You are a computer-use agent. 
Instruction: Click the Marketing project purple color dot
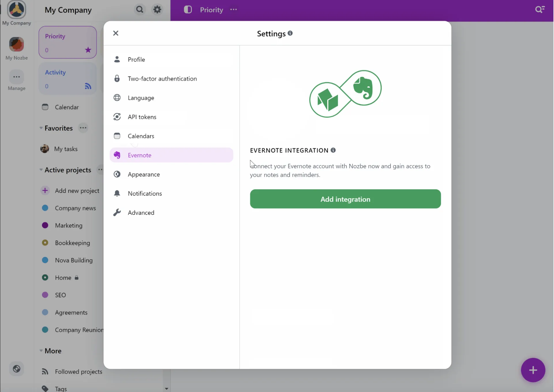tap(45, 225)
